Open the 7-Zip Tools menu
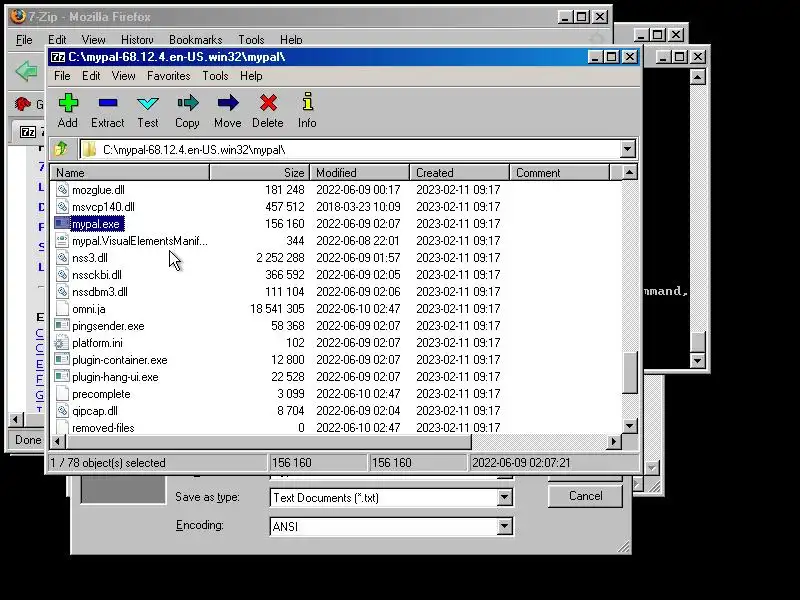This screenshot has height=600, width=800. tap(215, 76)
